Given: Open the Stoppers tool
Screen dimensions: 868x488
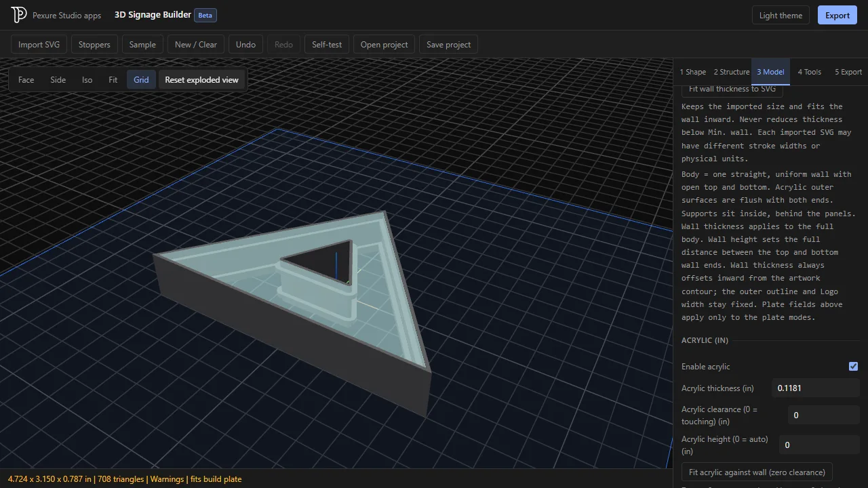Looking at the screenshot, I should click(x=94, y=45).
